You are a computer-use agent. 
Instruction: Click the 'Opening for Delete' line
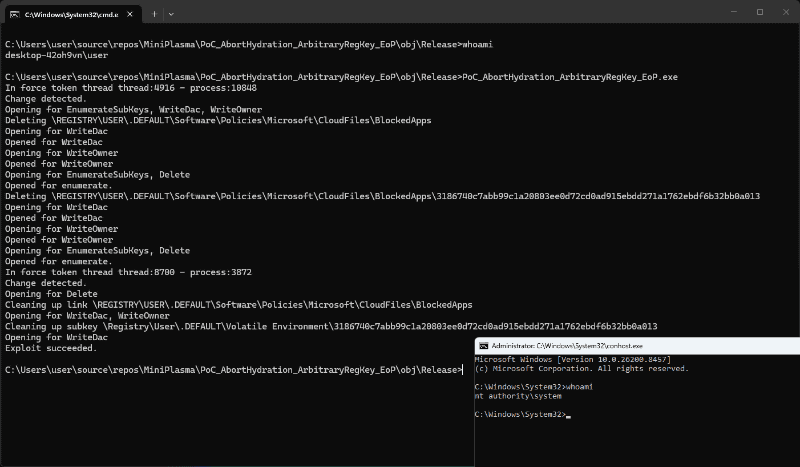pyautogui.click(x=51, y=294)
